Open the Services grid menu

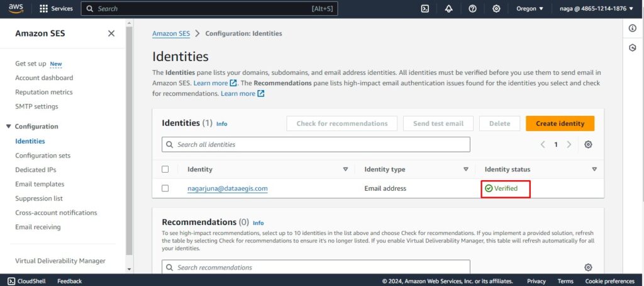click(56, 9)
